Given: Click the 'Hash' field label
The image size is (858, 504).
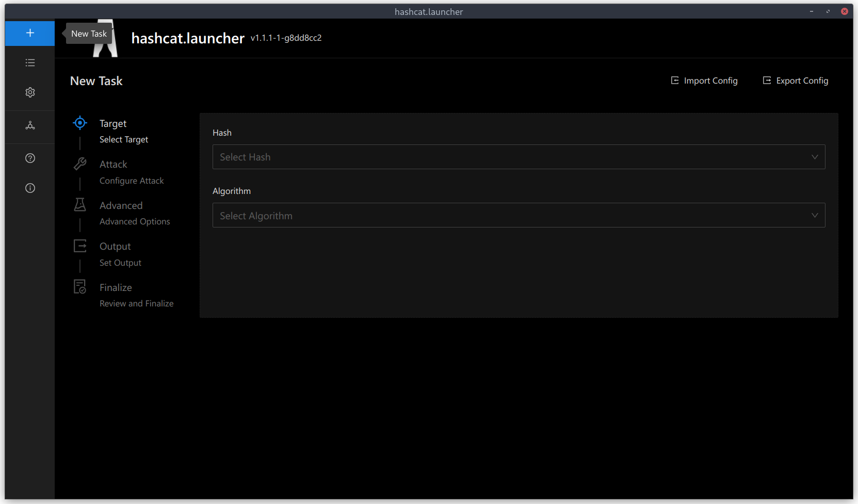Looking at the screenshot, I should click(x=222, y=133).
